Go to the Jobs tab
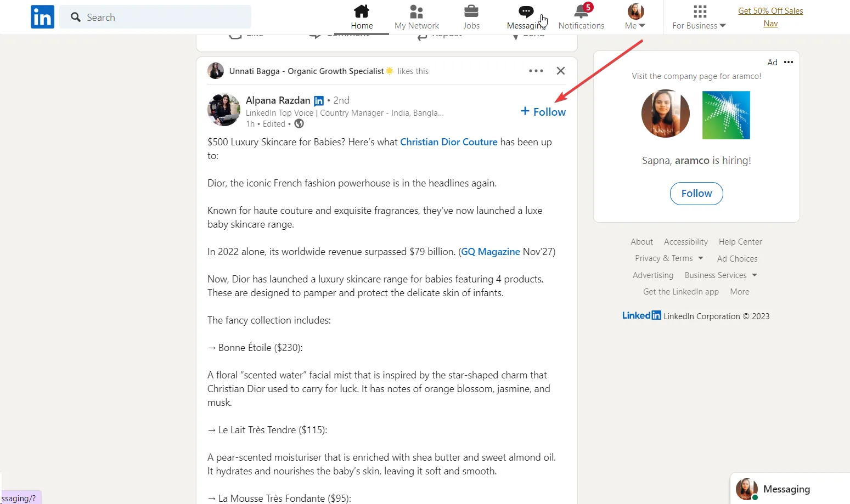The height and width of the screenshot is (504, 850). click(471, 17)
